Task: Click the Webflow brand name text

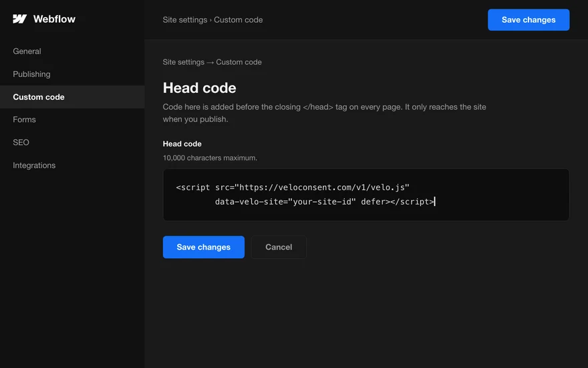Action: click(x=54, y=19)
